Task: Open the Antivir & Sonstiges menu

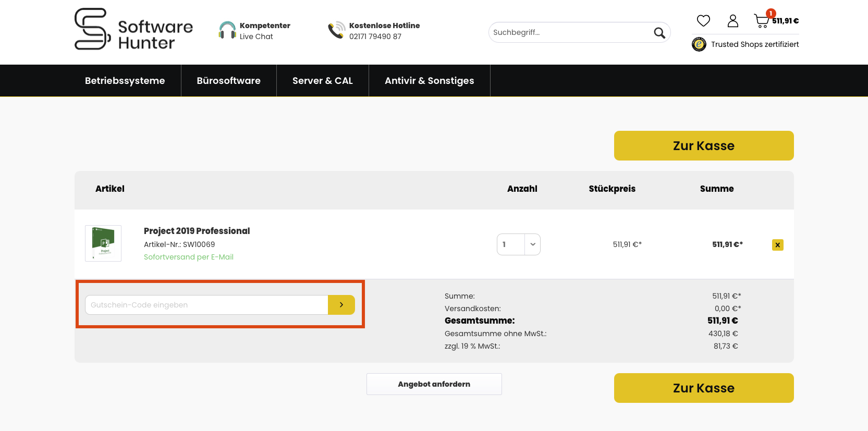Action: tap(430, 81)
